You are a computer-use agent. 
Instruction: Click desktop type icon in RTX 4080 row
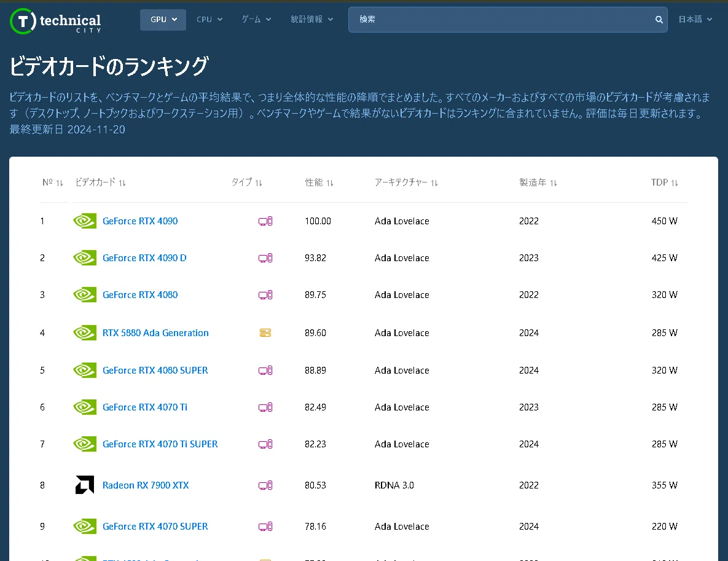265,295
